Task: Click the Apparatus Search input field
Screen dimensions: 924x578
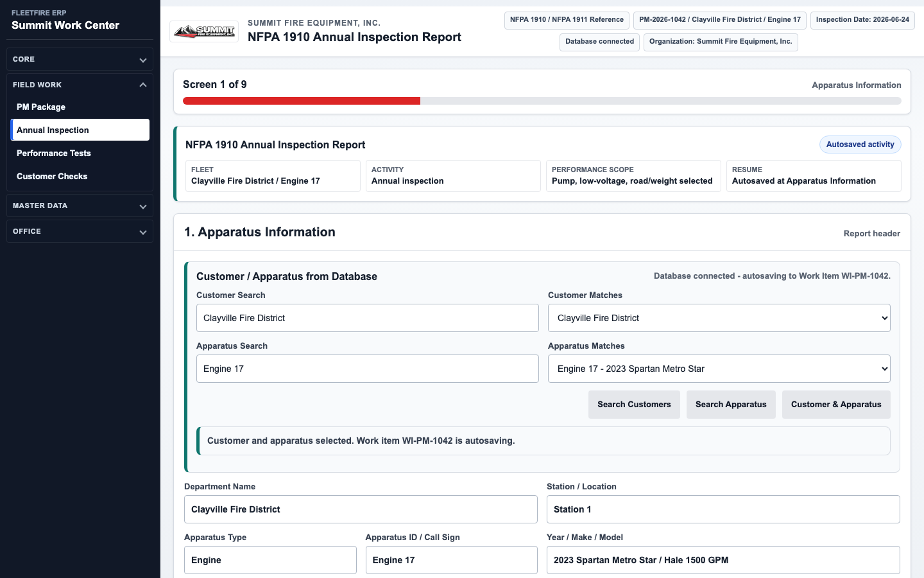Action: [368, 369]
